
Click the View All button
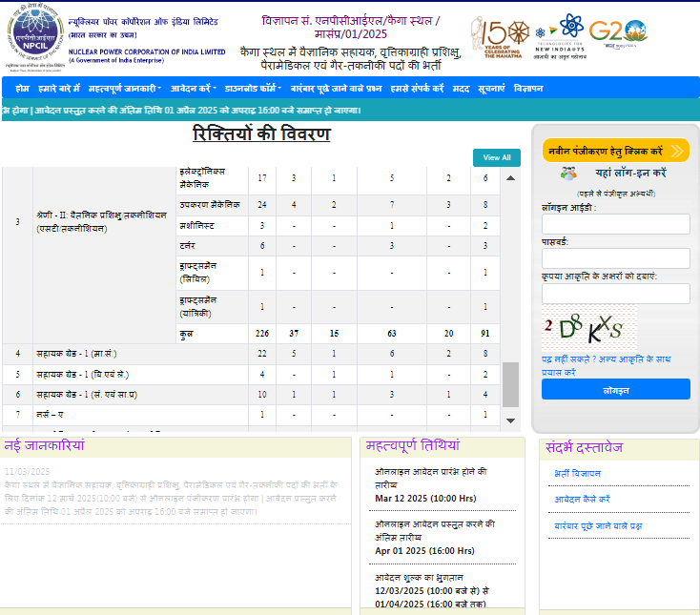click(497, 157)
